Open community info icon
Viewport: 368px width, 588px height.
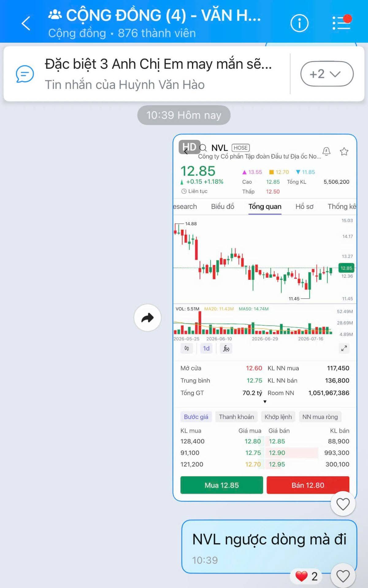coord(299,23)
